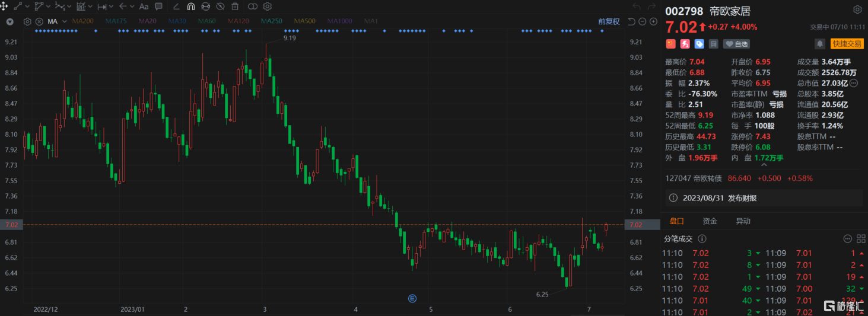Toggle the MA30 line
This screenshot has width=868, height=316.
pyautogui.click(x=177, y=21)
